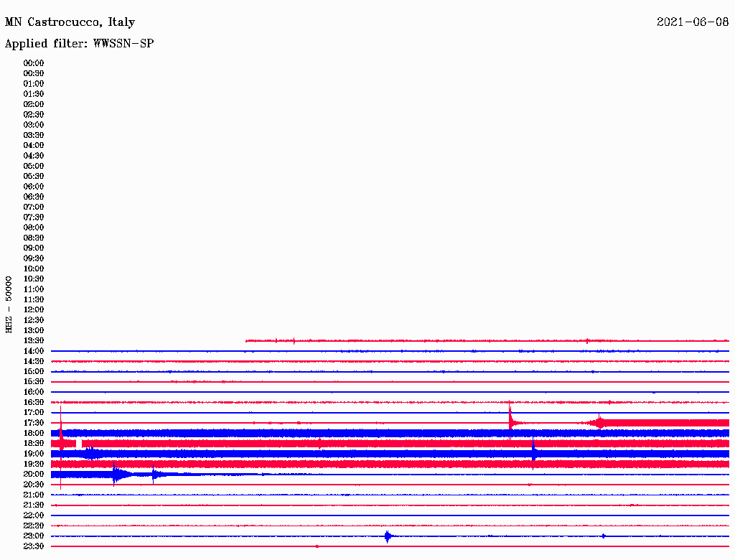
Task: Click the date label 2021-06-08
Action: [x=693, y=22]
